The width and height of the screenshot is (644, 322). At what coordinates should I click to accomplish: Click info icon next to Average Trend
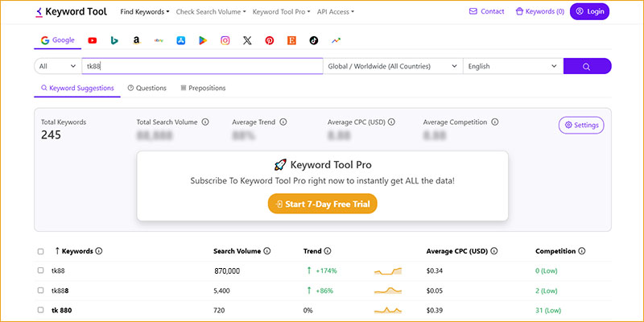[x=283, y=122]
